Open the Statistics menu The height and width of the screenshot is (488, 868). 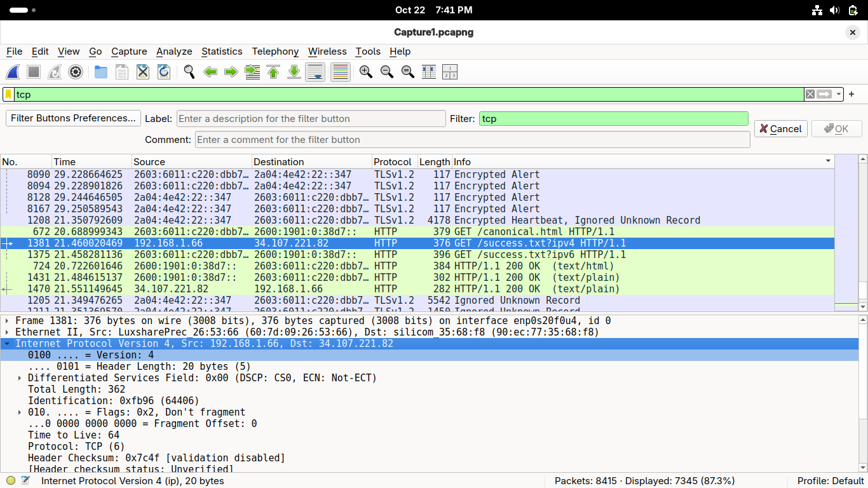[x=222, y=51]
